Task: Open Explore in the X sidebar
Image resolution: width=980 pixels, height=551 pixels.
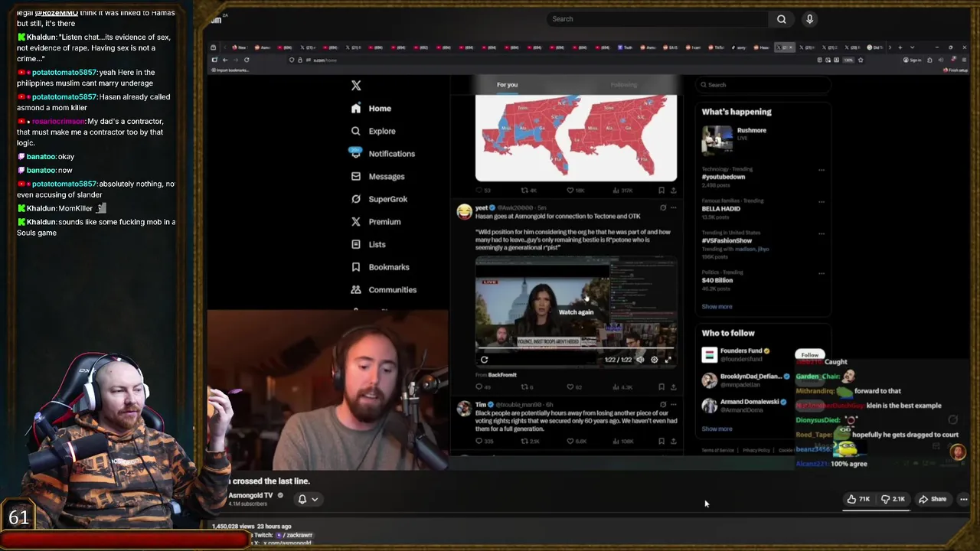Action: point(373,131)
